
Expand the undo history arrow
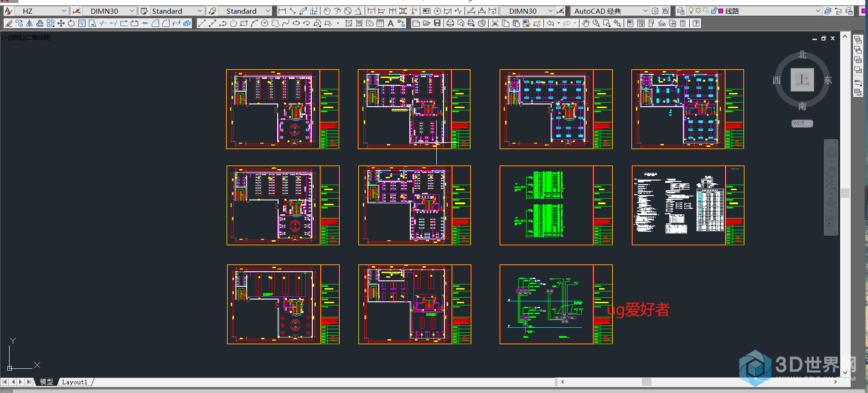tap(559, 23)
